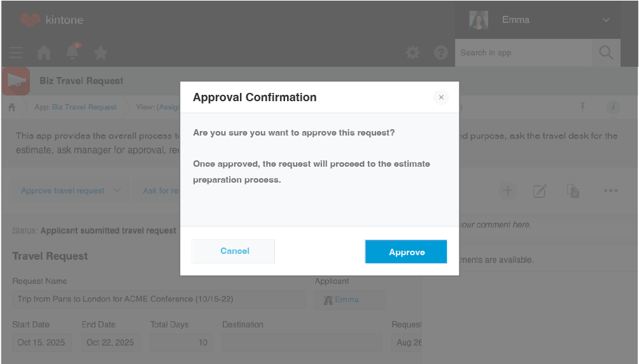Image resolution: width=639 pixels, height=364 pixels.
Task: Go to the kintone Home portal icon
Action: coord(44,53)
